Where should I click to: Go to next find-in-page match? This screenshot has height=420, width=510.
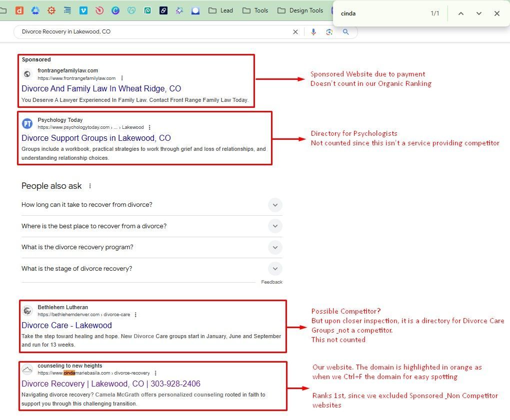pos(479,13)
